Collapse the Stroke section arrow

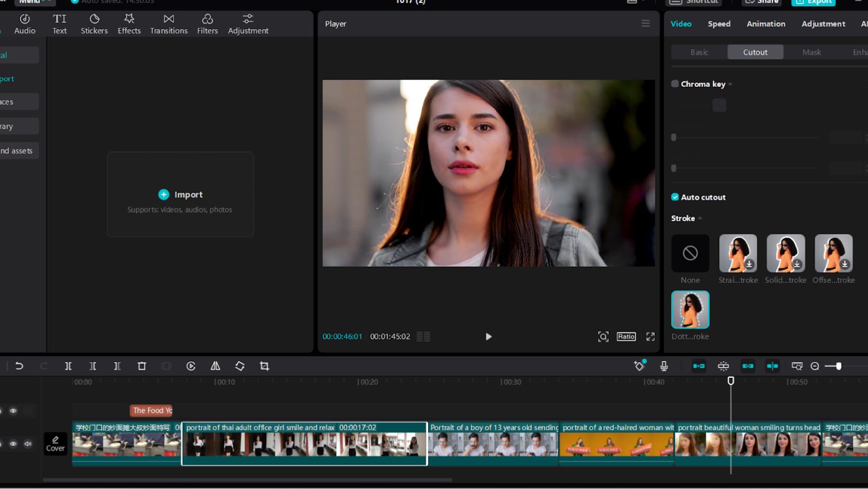pyautogui.click(x=700, y=219)
